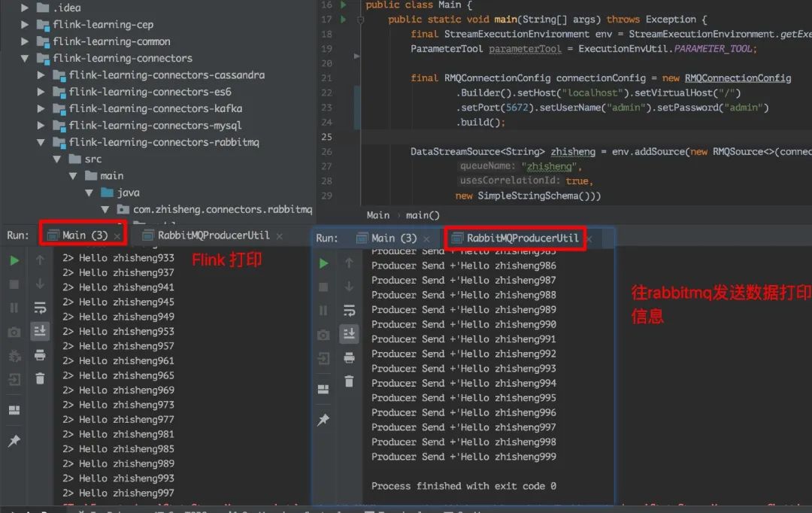Restore layout in the Producer Send console
812x513 pixels.
click(323, 389)
